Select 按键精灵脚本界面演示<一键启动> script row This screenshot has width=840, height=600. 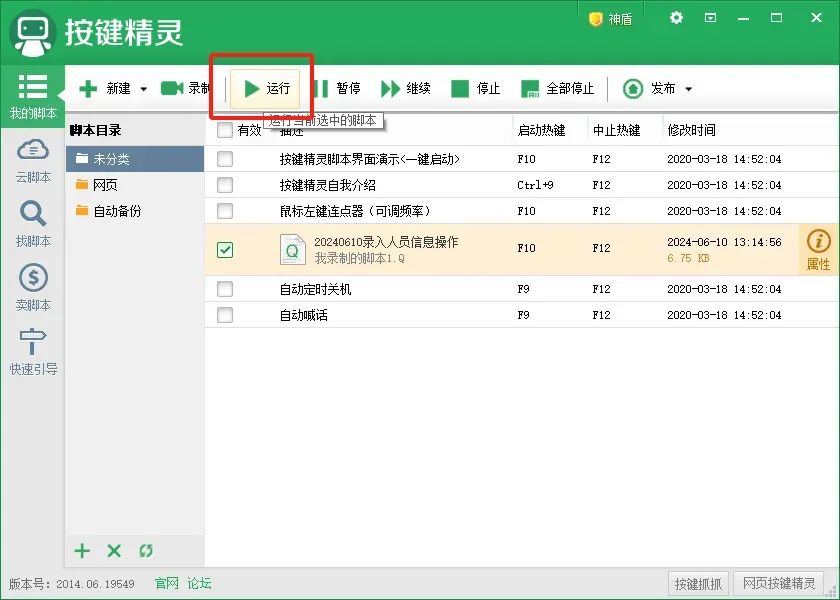coord(521,159)
